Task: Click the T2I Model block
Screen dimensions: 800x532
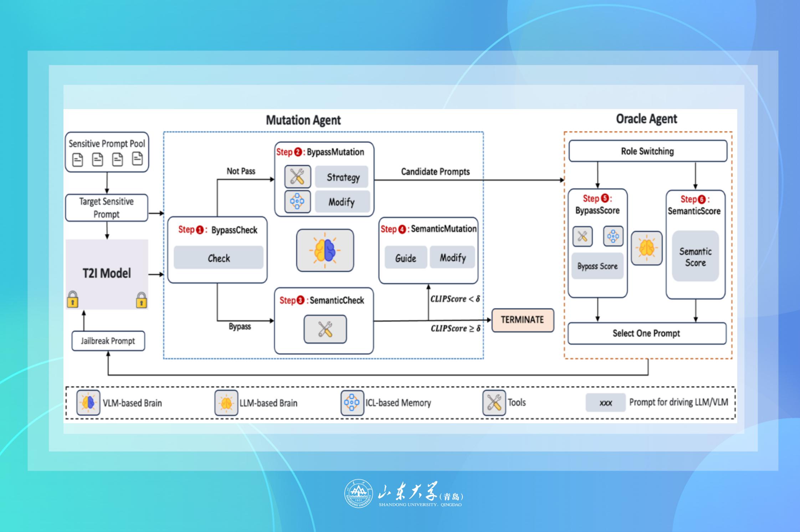Action: tap(107, 274)
